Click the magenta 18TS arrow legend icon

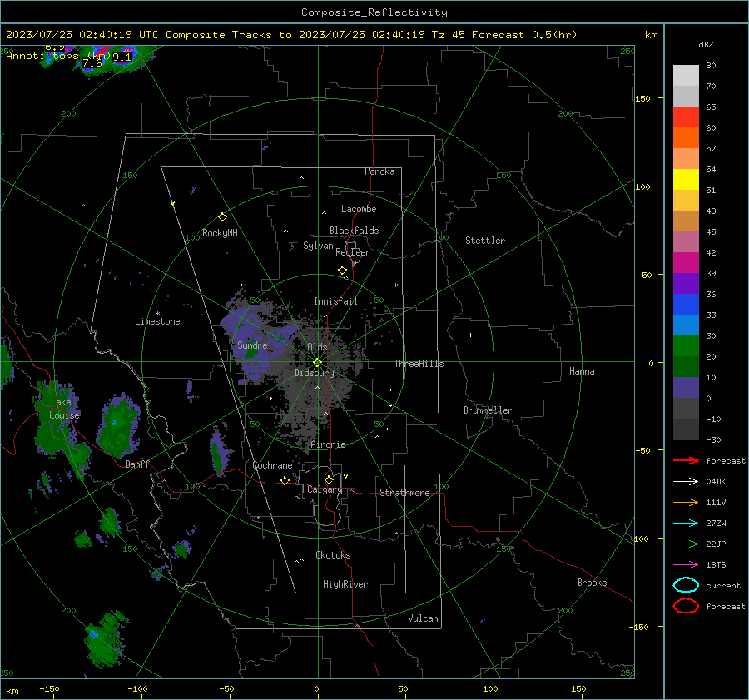(x=686, y=565)
